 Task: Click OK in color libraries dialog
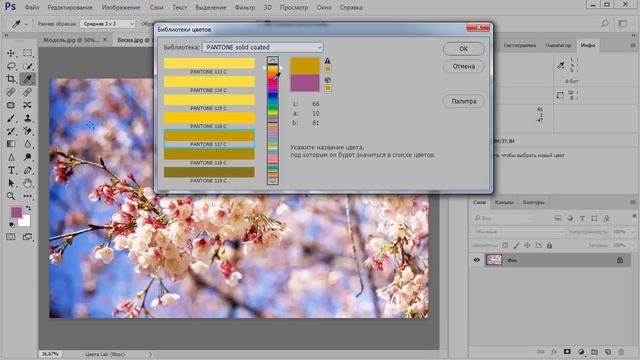[464, 49]
